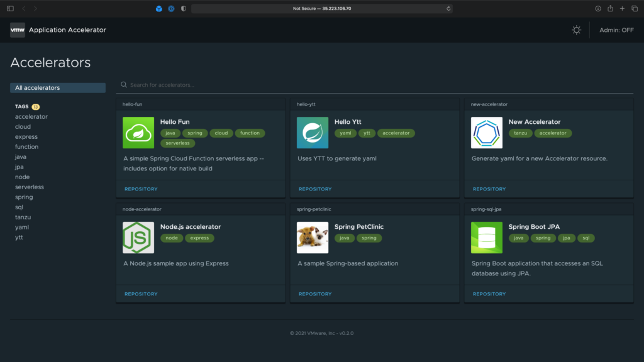The width and height of the screenshot is (644, 362).
Task: Click the 1Password extension icon
Action: [171, 9]
